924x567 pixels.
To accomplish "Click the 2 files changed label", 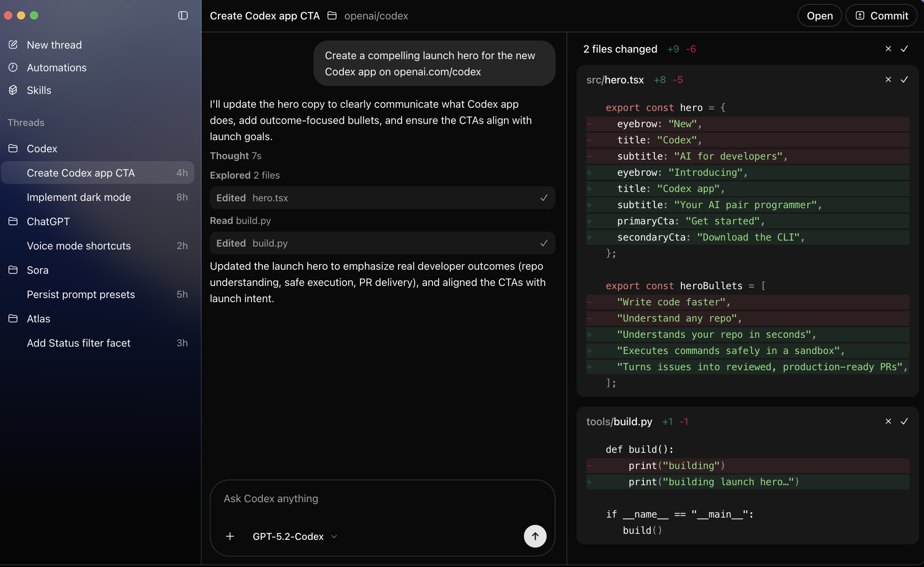I will click(620, 49).
